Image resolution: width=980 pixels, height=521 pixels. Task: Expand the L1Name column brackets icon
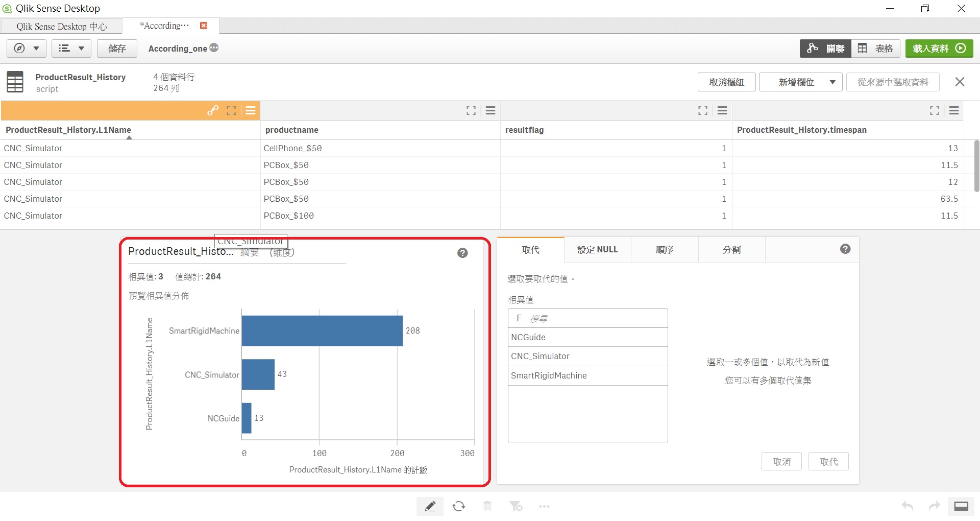click(231, 110)
